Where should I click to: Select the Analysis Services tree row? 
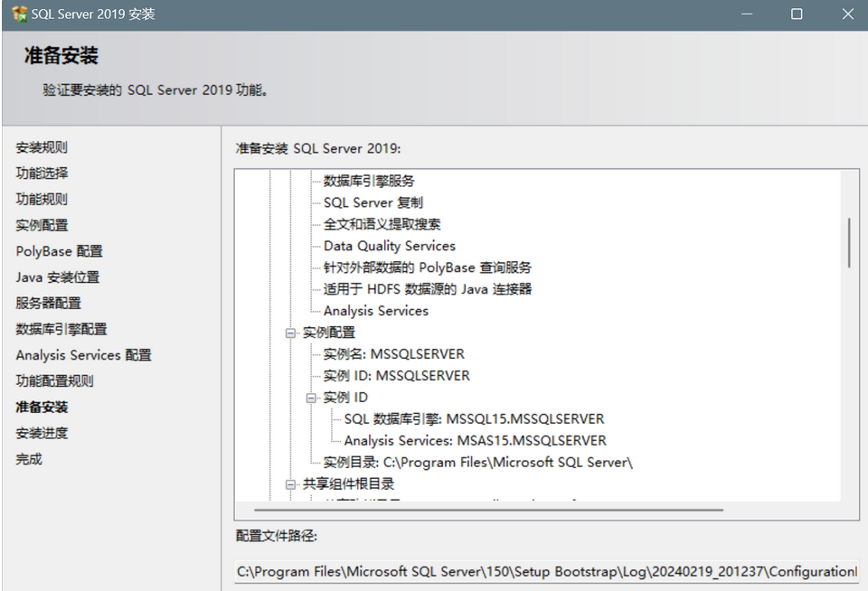(x=376, y=311)
